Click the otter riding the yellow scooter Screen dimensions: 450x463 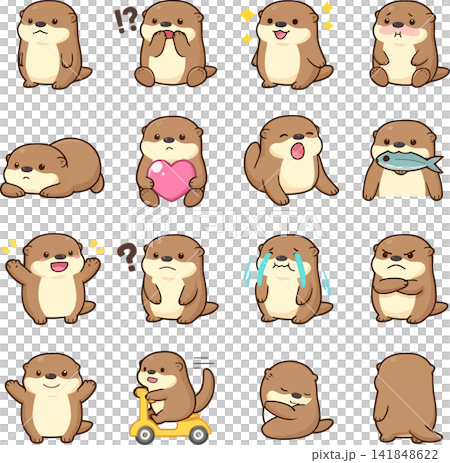tap(173, 397)
